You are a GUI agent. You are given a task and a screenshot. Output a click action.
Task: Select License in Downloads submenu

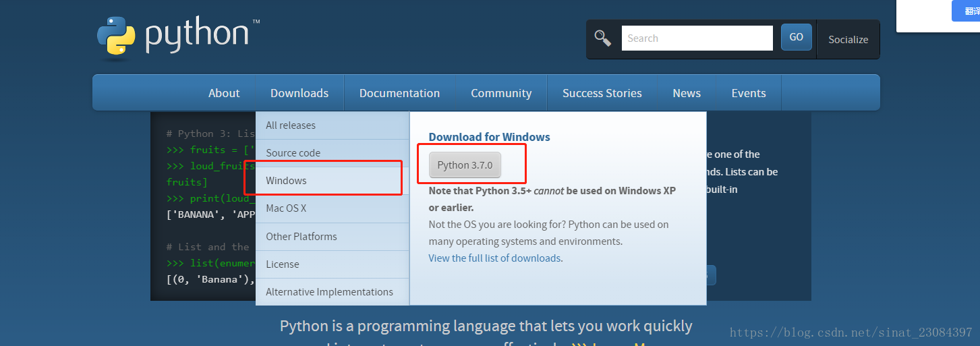(333, 264)
